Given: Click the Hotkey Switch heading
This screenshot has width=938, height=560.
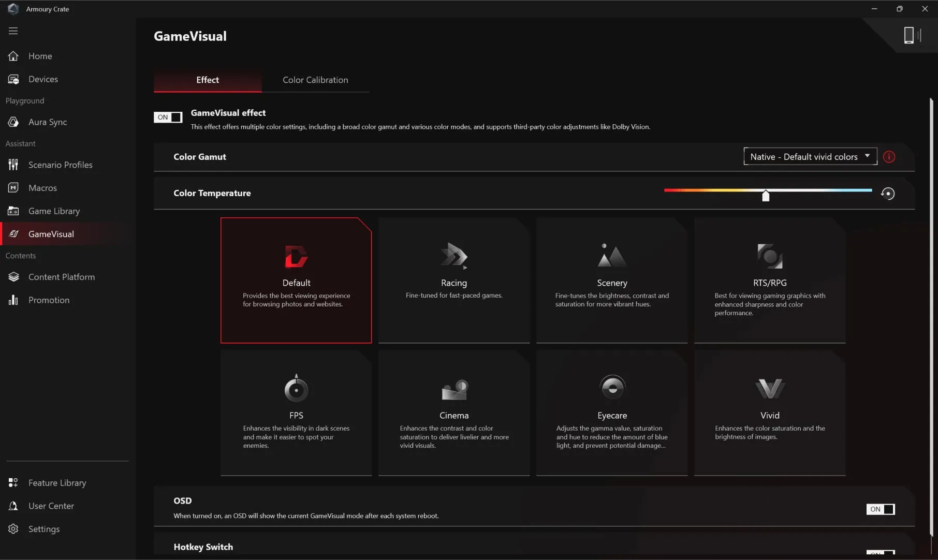Looking at the screenshot, I should (203, 547).
